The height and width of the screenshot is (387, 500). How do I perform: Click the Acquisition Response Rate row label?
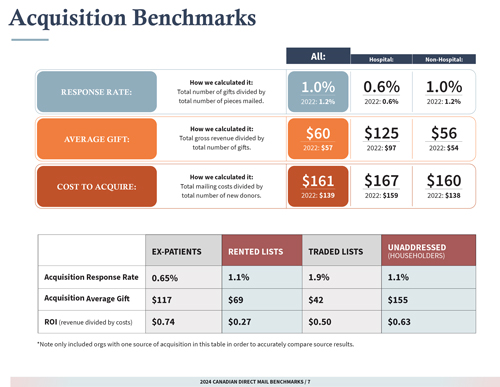coord(91,277)
